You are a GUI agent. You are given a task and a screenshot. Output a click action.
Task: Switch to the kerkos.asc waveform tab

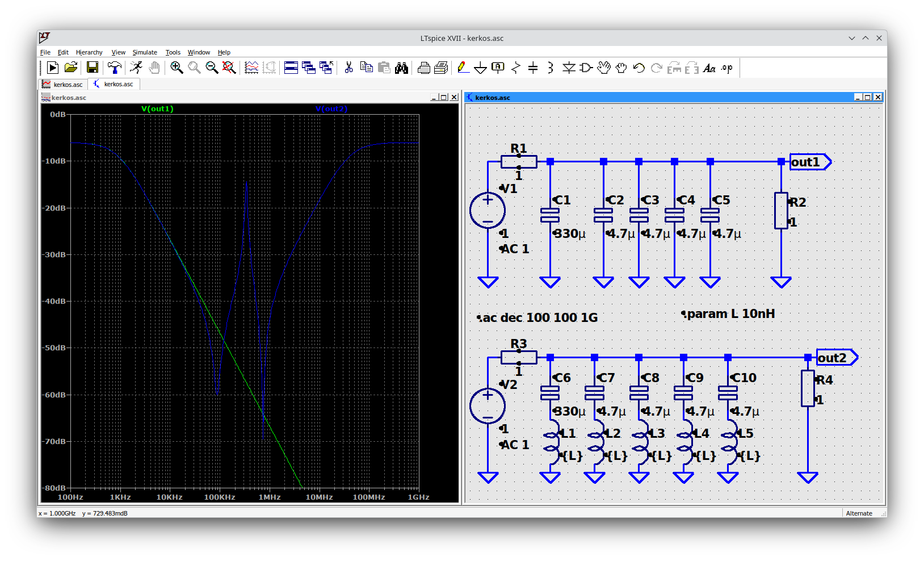[62, 84]
